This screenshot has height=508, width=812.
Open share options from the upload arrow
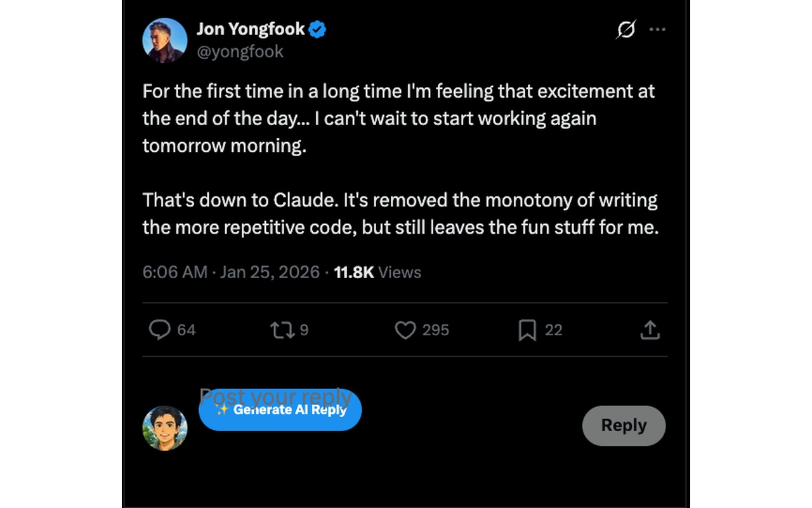coord(649,330)
